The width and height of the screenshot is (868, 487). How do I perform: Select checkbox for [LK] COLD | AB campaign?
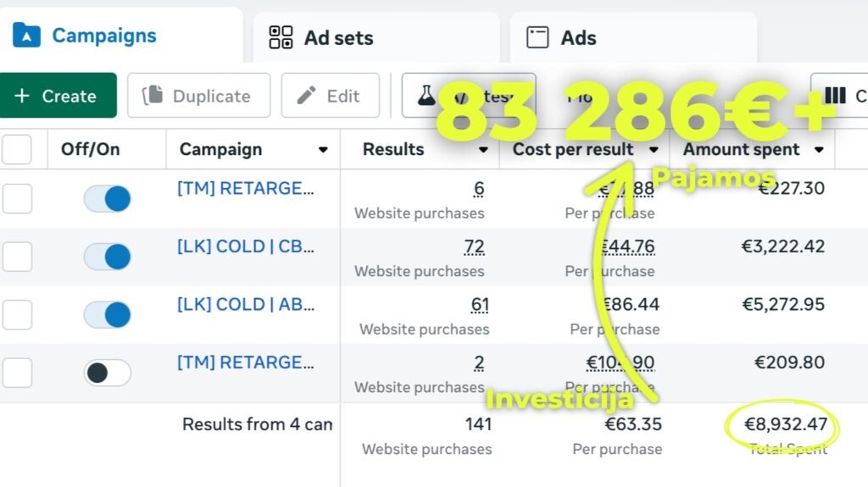tap(17, 314)
